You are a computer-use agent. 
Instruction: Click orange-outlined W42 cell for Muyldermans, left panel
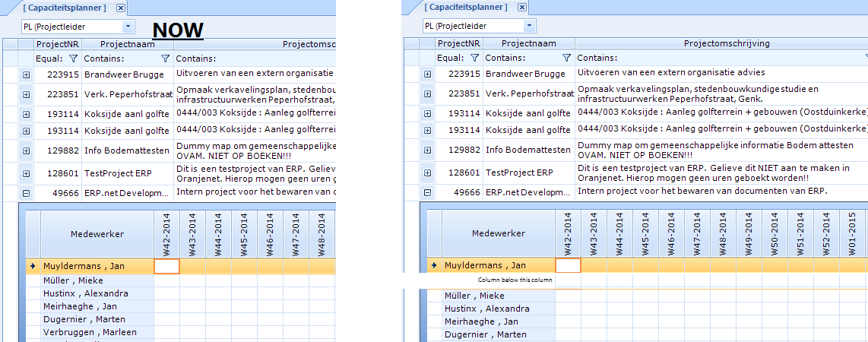166,266
